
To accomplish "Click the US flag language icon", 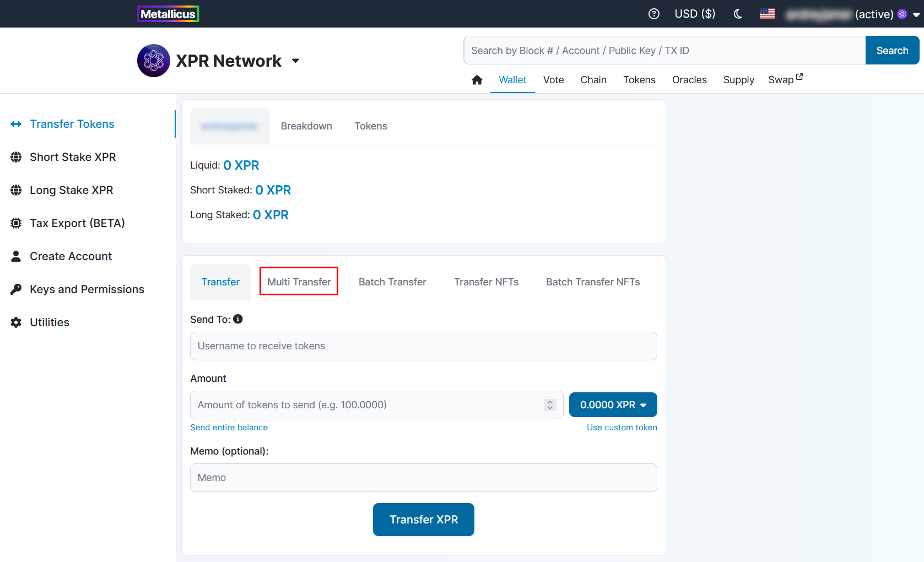I will tap(767, 14).
